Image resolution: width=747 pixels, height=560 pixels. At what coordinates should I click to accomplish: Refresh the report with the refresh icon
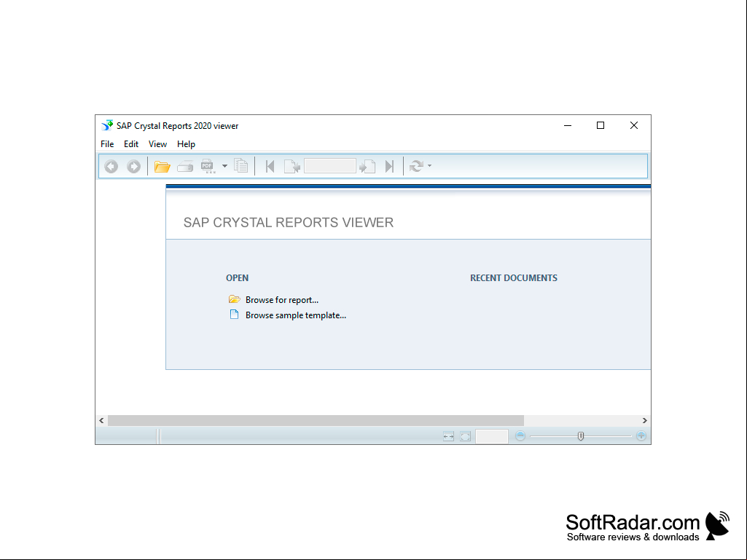tap(416, 166)
